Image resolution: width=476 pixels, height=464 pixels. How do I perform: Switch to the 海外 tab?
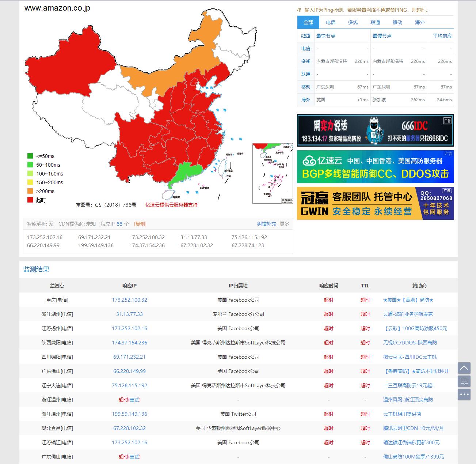pos(420,22)
